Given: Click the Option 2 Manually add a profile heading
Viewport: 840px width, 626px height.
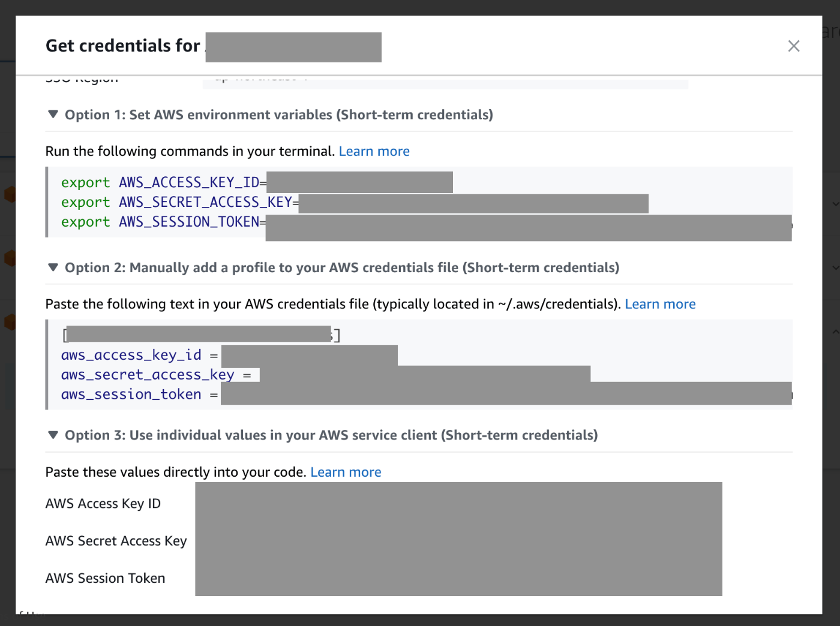Looking at the screenshot, I should coord(342,267).
